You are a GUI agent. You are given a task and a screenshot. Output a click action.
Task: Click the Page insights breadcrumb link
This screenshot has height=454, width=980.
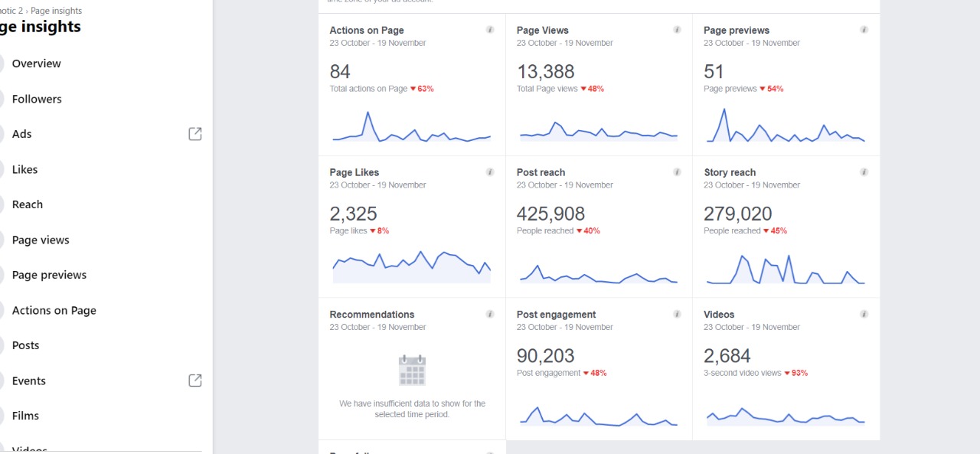point(56,11)
